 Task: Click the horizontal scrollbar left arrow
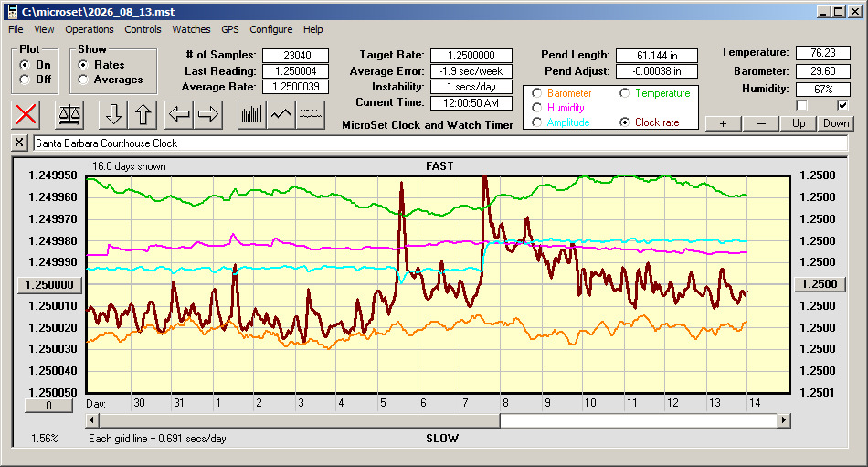pyautogui.click(x=92, y=420)
